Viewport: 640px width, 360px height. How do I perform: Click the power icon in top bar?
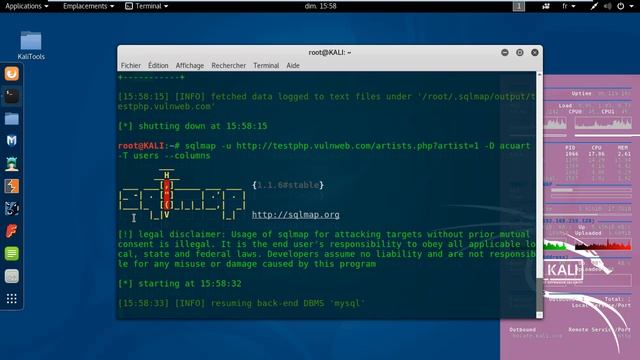coord(620,6)
